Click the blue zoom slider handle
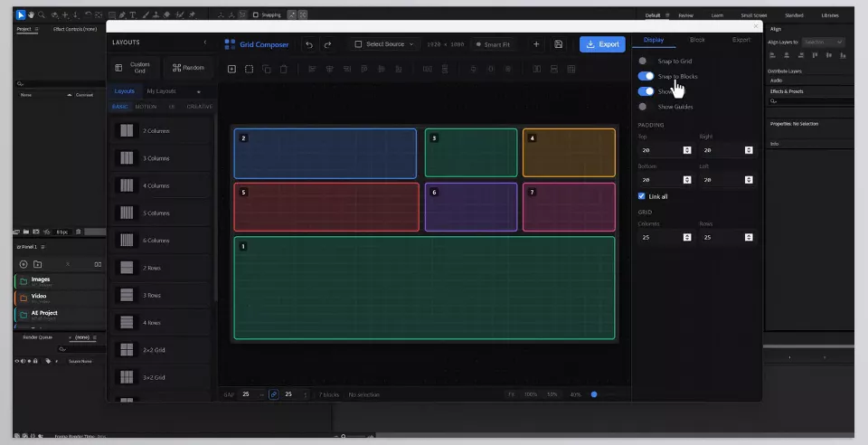This screenshot has width=868, height=445. [594, 394]
